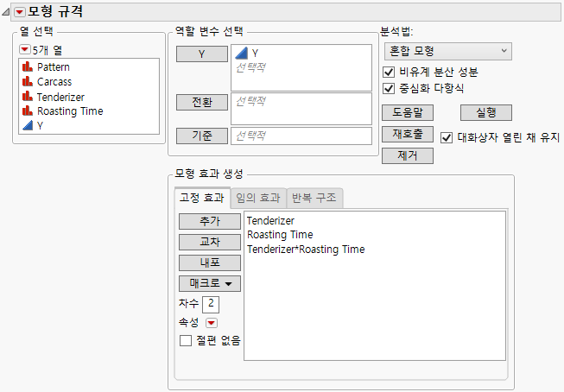
Task: Click the 추가 add effect button
Action: pyautogui.click(x=210, y=221)
